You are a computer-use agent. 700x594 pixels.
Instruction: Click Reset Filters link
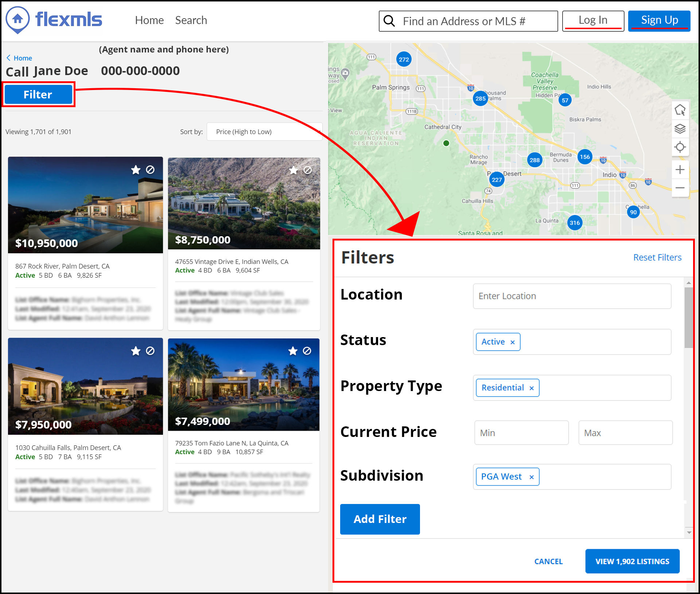[x=657, y=257]
